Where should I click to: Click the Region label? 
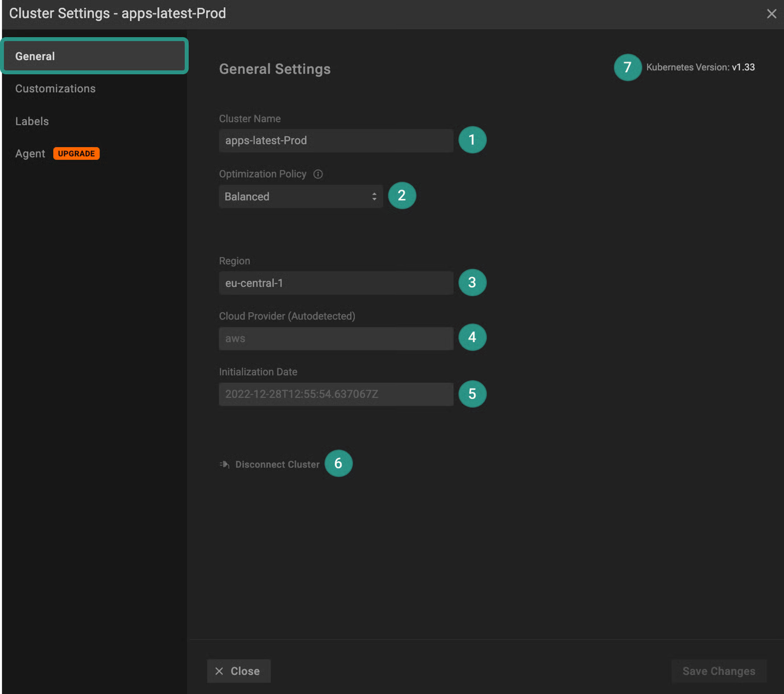[235, 261]
